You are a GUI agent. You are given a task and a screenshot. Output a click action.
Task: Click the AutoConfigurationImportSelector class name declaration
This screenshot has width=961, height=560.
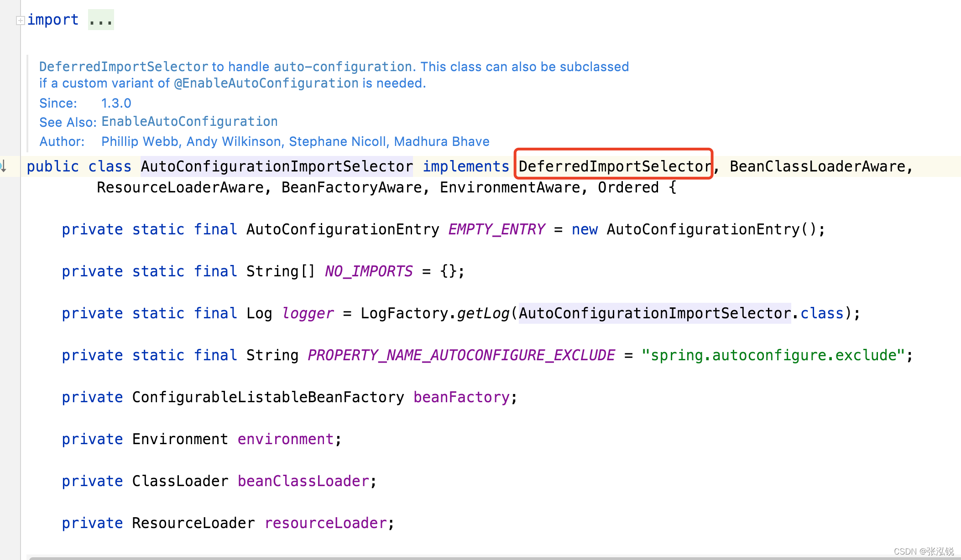click(x=277, y=166)
